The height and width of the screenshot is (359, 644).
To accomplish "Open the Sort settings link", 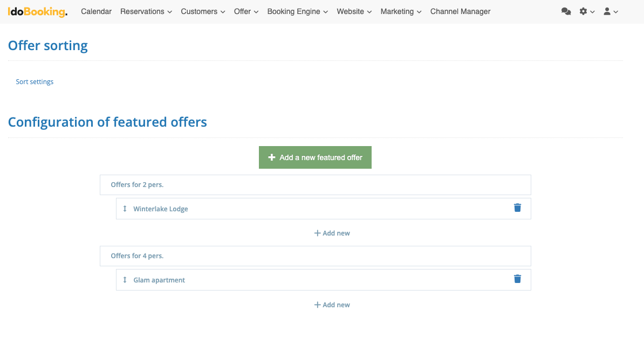I will tap(35, 82).
